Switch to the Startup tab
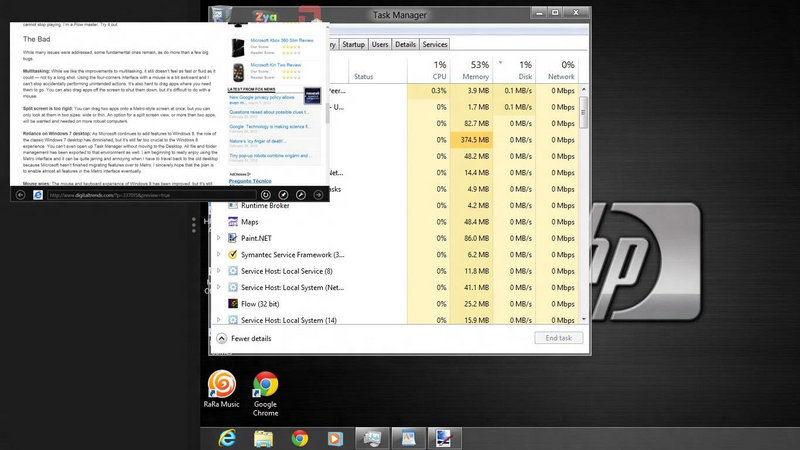Viewport: 800px width, 450px height. tap(353, 45)
